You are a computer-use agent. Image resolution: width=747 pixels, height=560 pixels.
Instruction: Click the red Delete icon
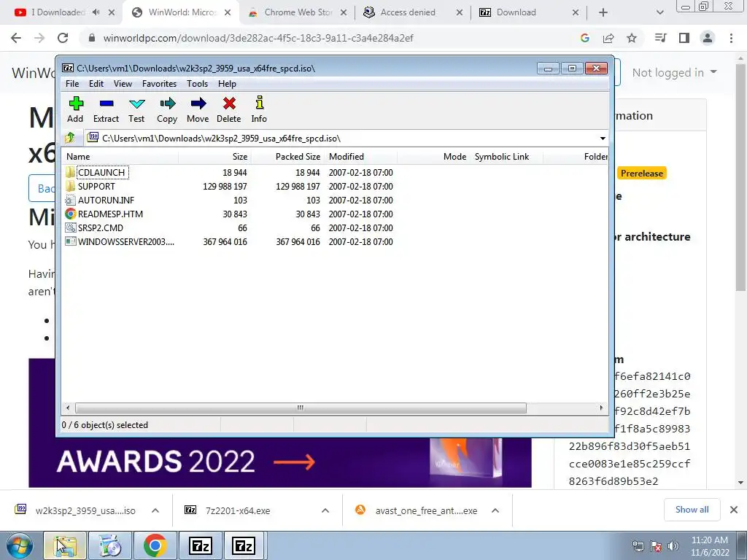(x=229, y=104)
